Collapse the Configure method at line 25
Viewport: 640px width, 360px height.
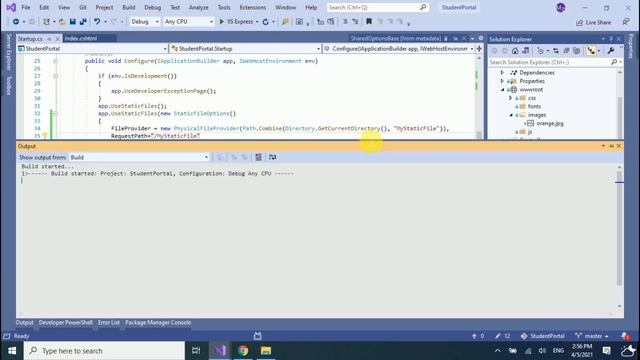[55, 61]
